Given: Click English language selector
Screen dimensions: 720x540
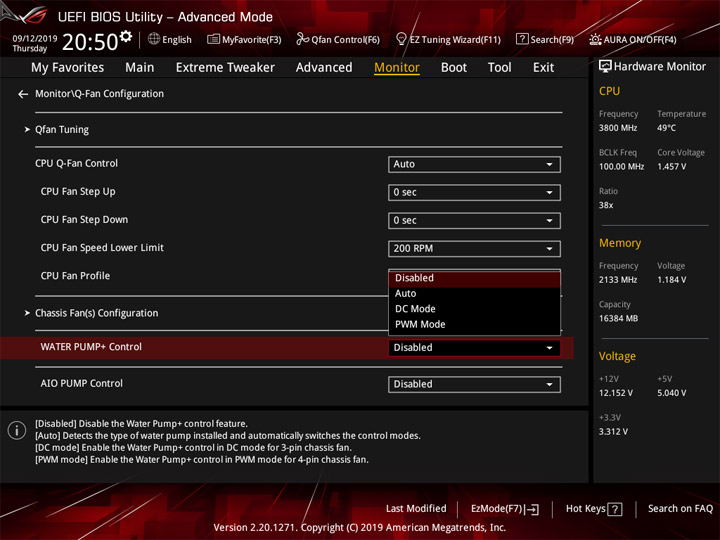Looking at the screenshot, I should coord(170,39).
